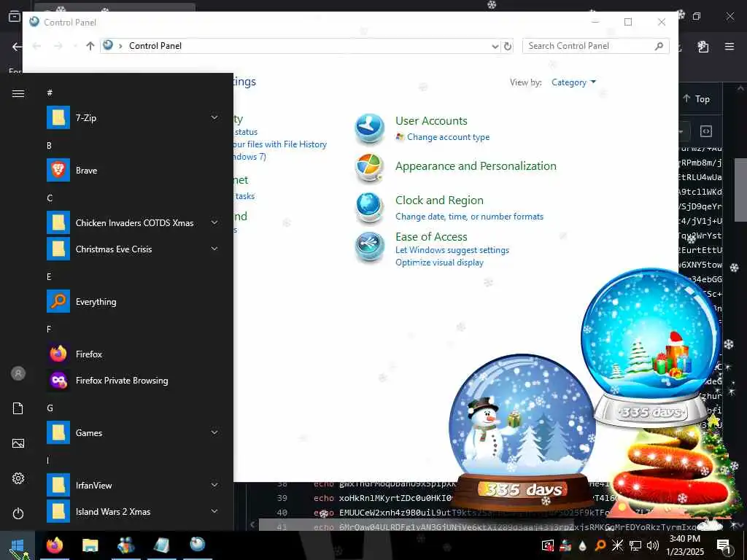Click the Control Panel taskbar icon
Screen dimensions: 747x560
197,545
